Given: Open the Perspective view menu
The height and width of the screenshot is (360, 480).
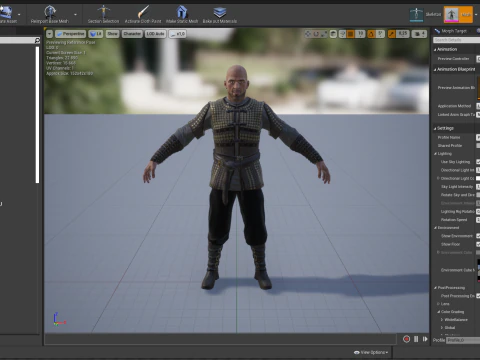Looking at the screenshot, I should click(70, 34).
